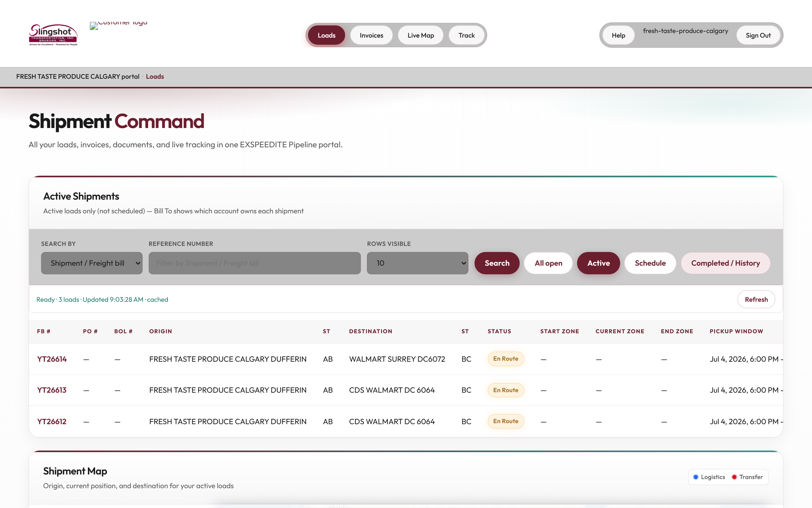Click the DESTINATION column header
The height and width of the screenshot is (508, 812).
[370, 331]
